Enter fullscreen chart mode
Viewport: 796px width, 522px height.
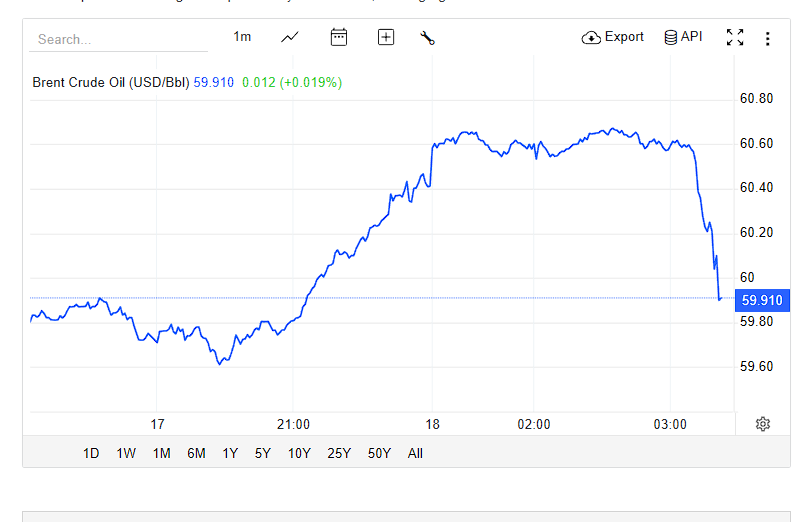(735, 38)
